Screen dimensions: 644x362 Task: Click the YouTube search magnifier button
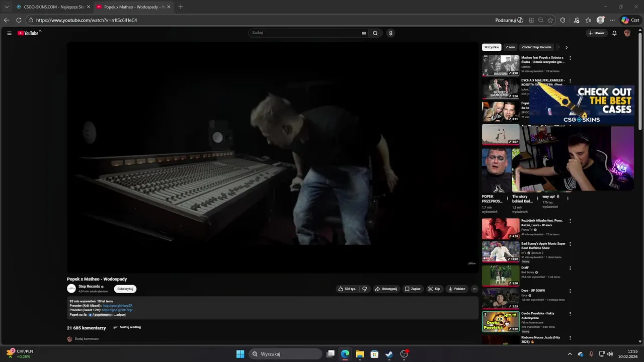tap(375, 33)
